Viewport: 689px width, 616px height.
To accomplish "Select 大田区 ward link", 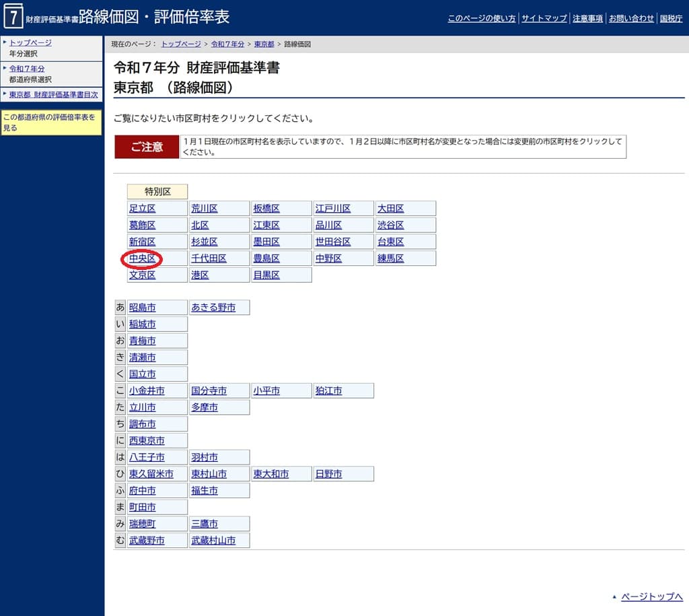I will click(x=391, y=209).
